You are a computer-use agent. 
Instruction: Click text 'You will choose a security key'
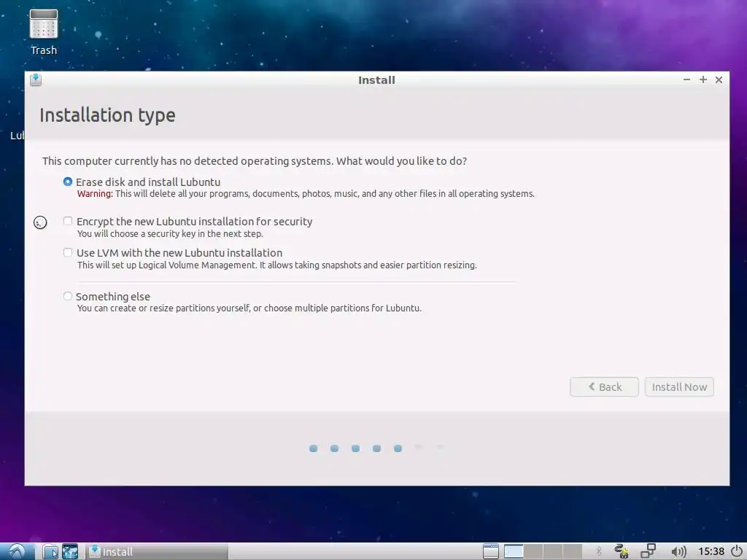tap(170, 234)
